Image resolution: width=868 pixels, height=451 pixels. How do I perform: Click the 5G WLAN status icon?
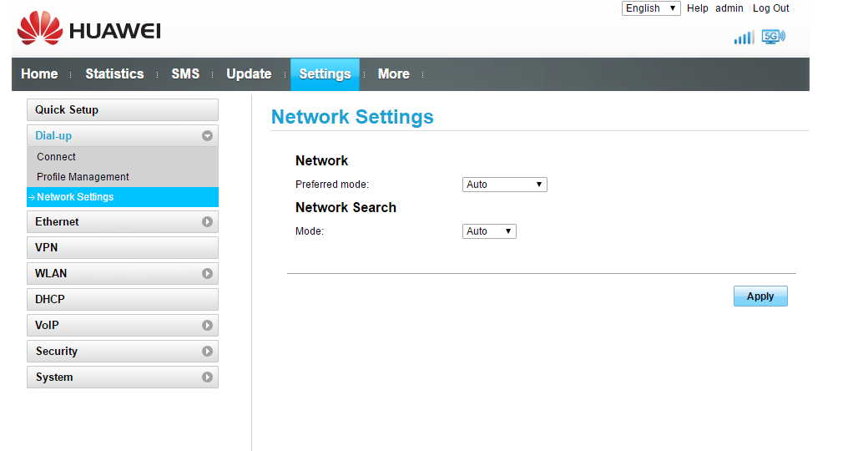pos(773,37)
